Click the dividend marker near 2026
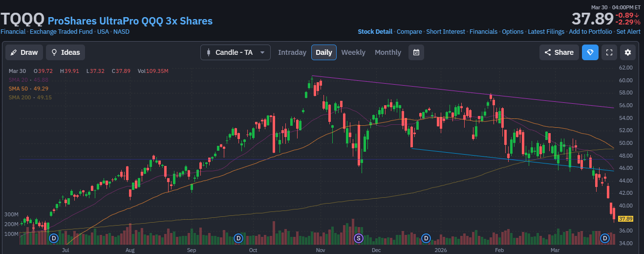Viewport: 644px width, 254px height. (x=426, y=238)
